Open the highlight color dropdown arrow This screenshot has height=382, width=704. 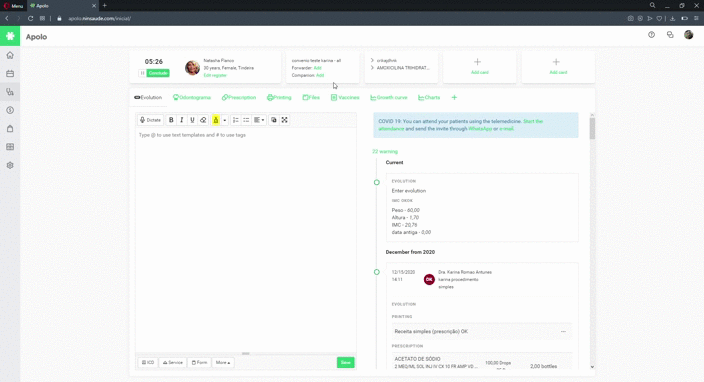tap(224, 120)
